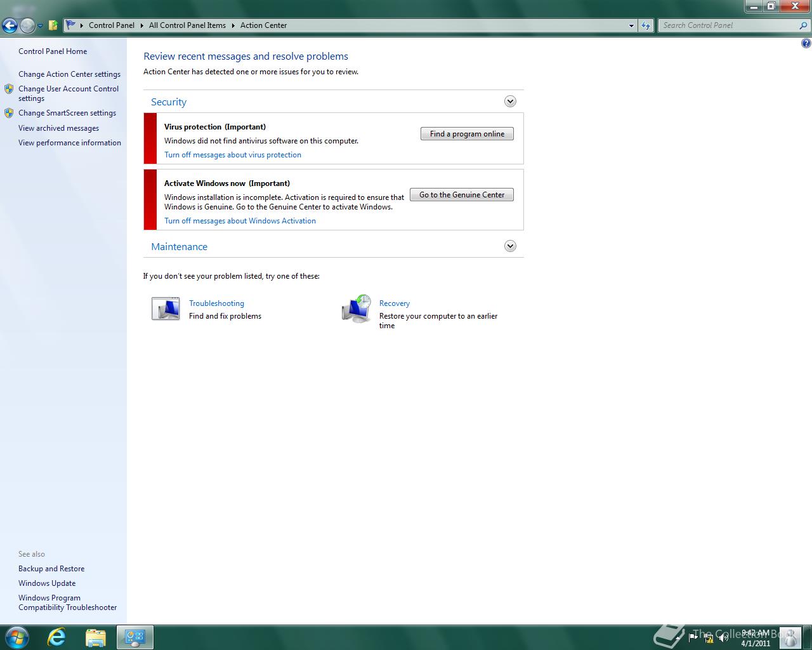
Task: Click the shield icon beside User Account Control
Action: click(9, 89)
